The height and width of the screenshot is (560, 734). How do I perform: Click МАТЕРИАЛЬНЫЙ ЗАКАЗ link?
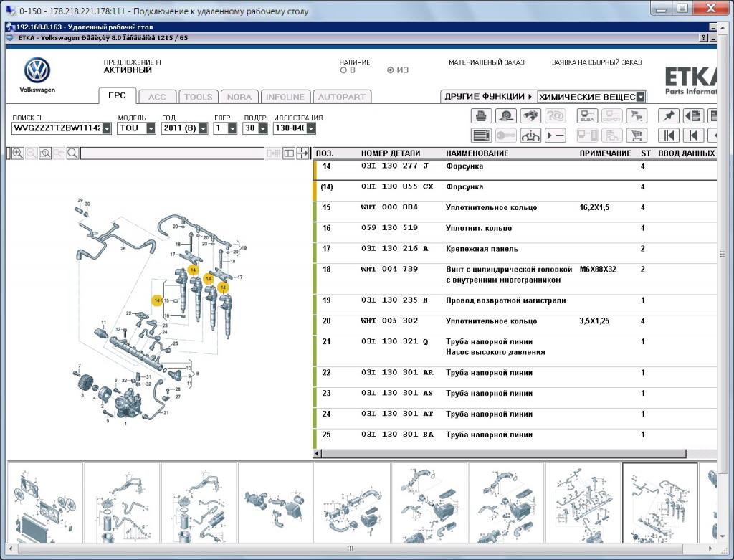coord(487,62)
